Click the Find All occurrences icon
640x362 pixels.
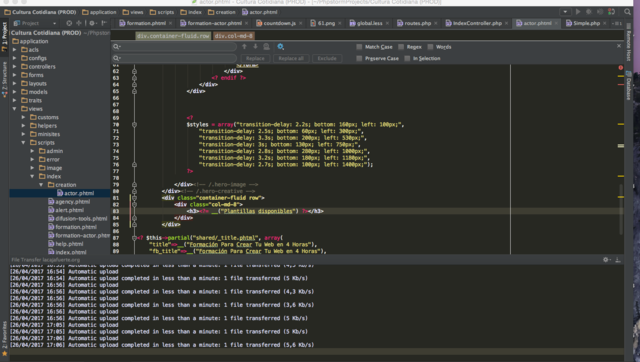coord(266,47)
